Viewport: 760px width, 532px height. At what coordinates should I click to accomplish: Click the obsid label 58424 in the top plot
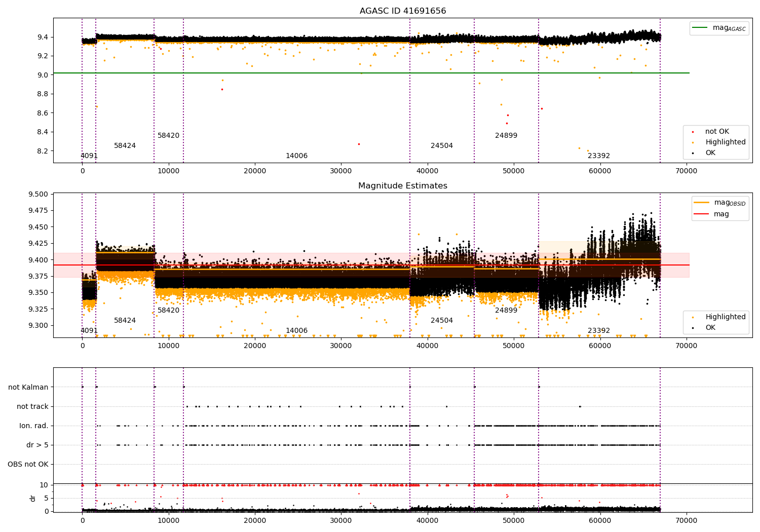pos(125,146)
